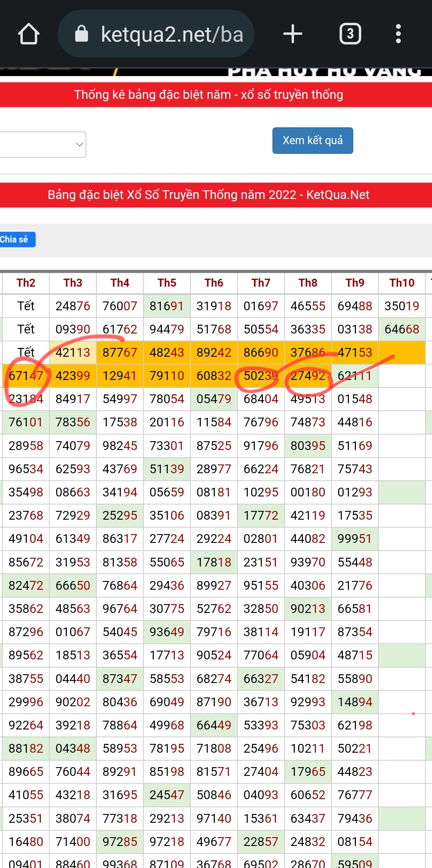Screen dimensions: 432x868
Task: Open the browser three-dot overflow menu
Action: (398, 34)
